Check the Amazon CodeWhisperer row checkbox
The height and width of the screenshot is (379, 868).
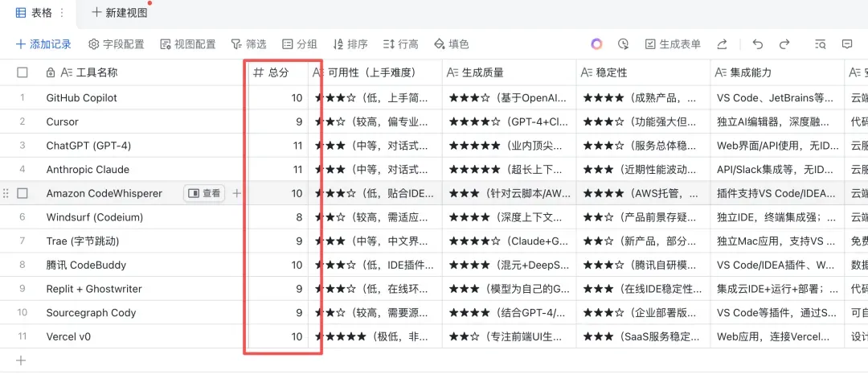(x=23, y=193)
